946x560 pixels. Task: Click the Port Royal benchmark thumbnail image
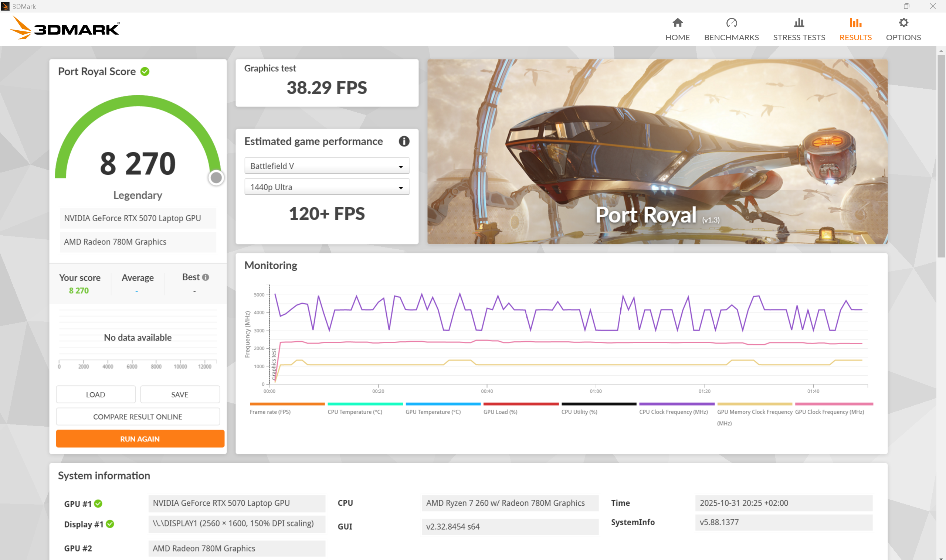tap(657, 151)
